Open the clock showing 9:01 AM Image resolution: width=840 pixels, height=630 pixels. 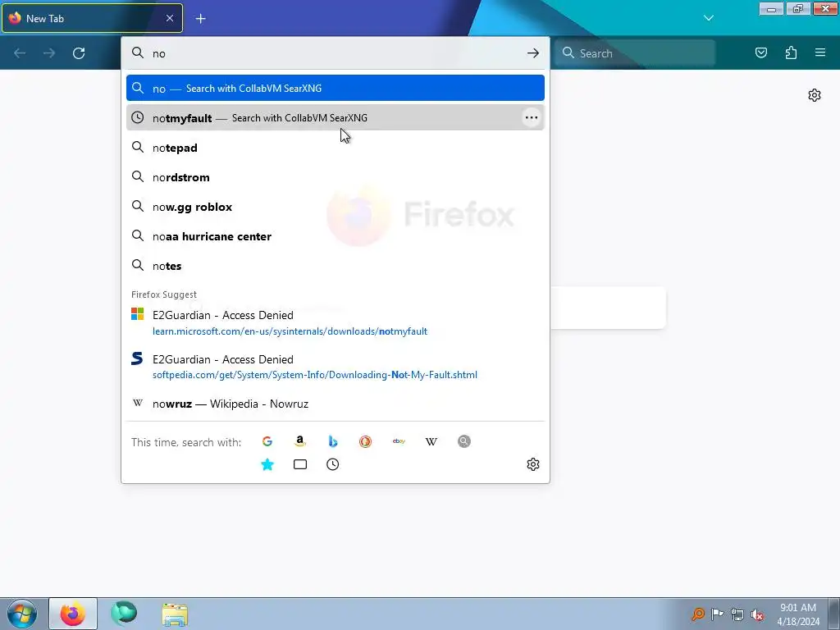(x=797, y=614)
